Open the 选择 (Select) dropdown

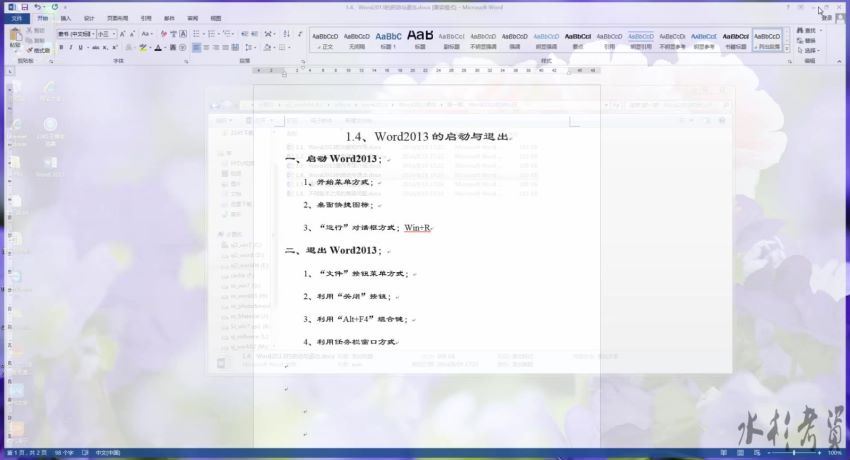(x=808, y=50)
